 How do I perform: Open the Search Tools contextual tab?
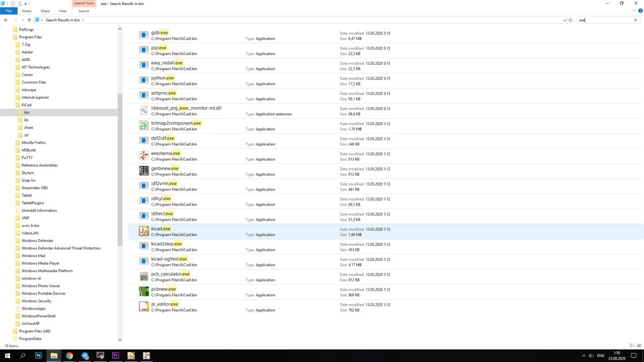(84, 4)
